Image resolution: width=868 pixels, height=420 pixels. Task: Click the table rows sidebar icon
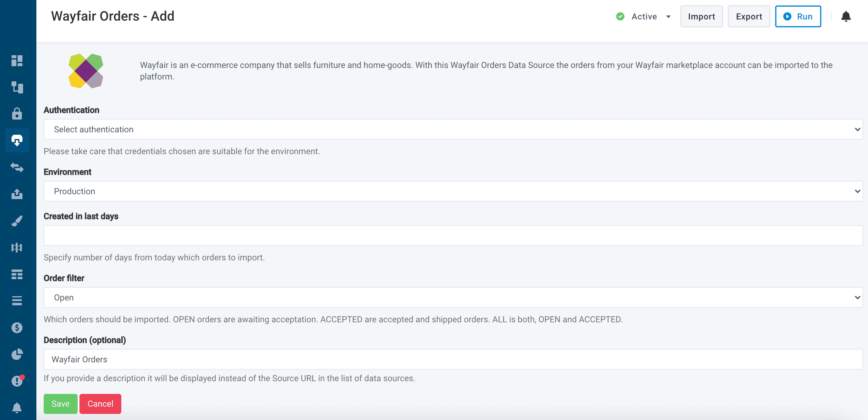point(17,274)
